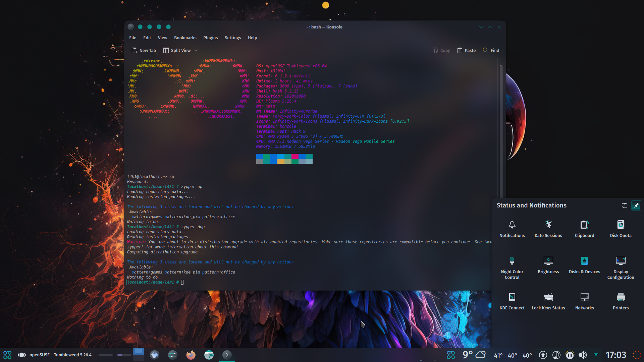
Task: Open the Plugins menu
Action: point(210,38)
